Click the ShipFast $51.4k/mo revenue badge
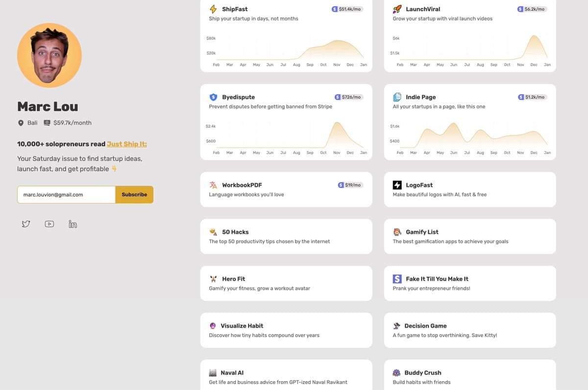 pos(347,9)
